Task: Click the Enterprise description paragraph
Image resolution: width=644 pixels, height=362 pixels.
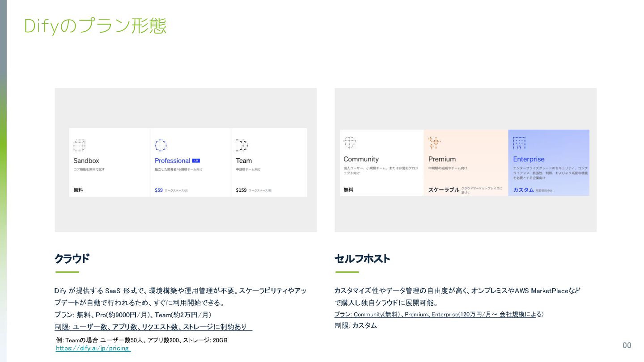Action: click(551, 173)
